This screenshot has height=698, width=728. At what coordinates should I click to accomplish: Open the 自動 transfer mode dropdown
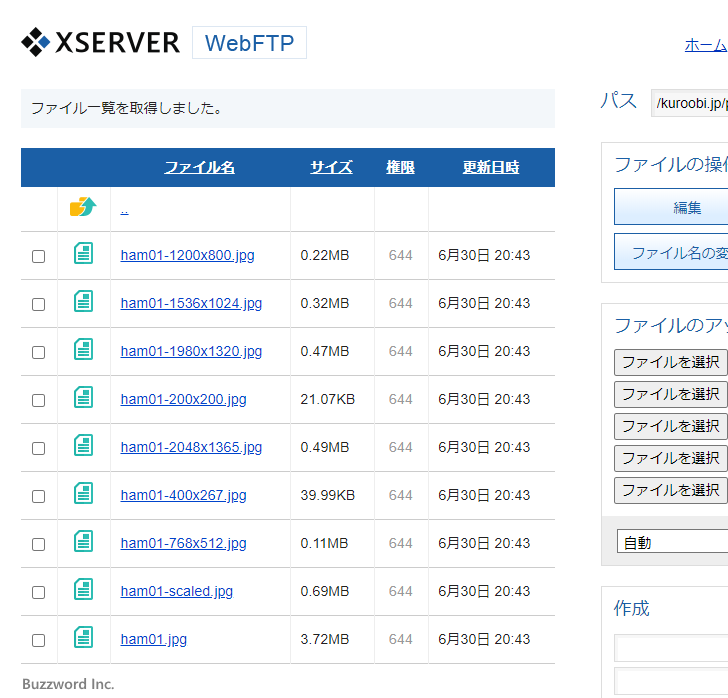click(672, 541)
